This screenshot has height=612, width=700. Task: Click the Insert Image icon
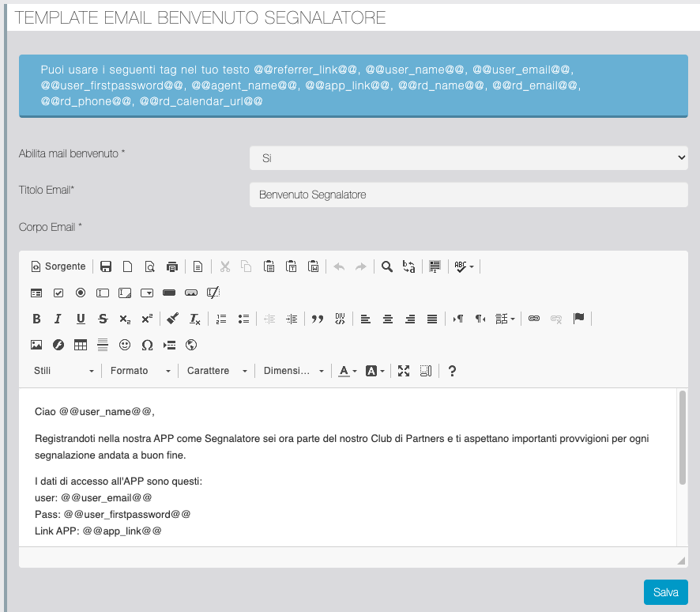click(36, 345)
